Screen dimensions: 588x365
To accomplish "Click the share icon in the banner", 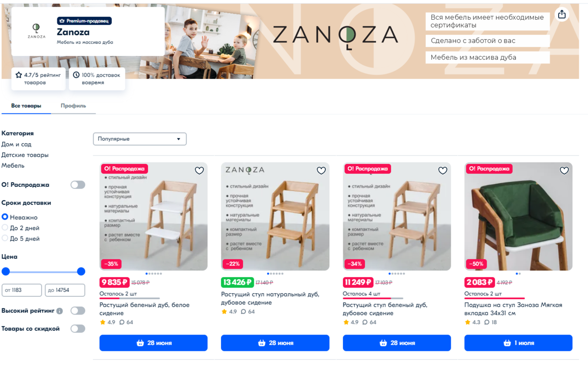I will coord(562,14).
